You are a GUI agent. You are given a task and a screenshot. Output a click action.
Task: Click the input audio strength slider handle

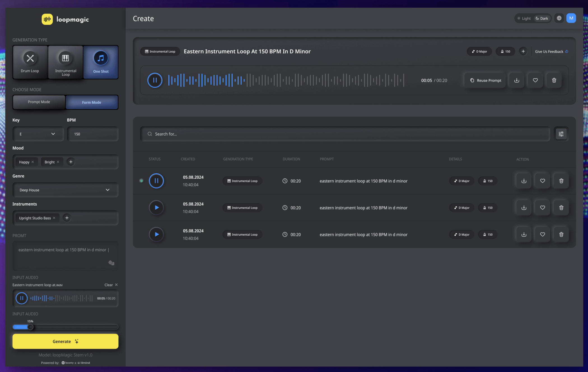pos(31,327)
